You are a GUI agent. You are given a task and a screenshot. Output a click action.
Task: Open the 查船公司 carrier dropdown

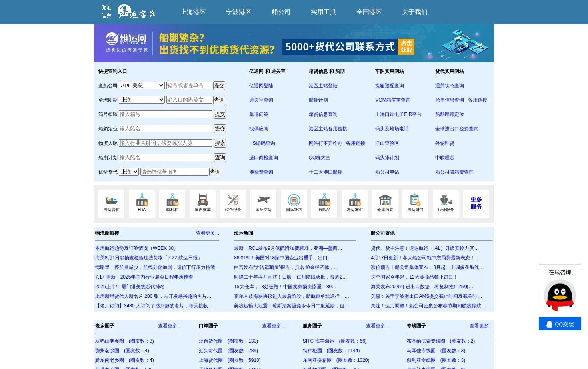(142, 86)
